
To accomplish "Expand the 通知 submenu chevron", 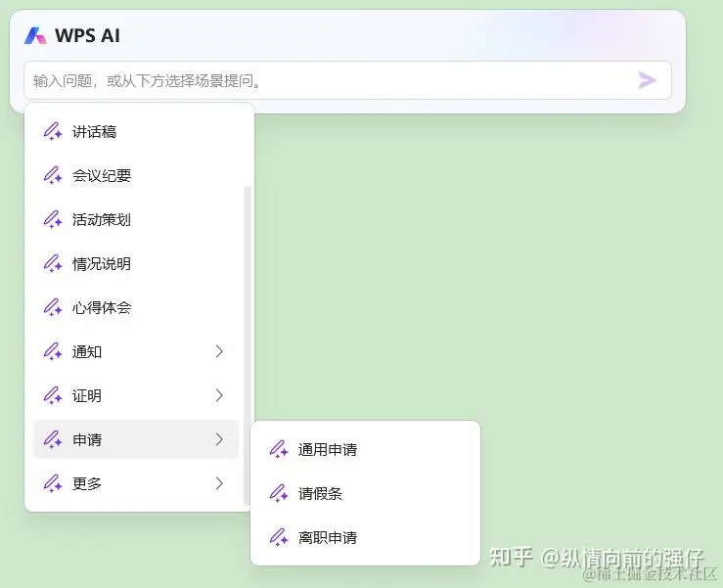I will coord(219,351).
